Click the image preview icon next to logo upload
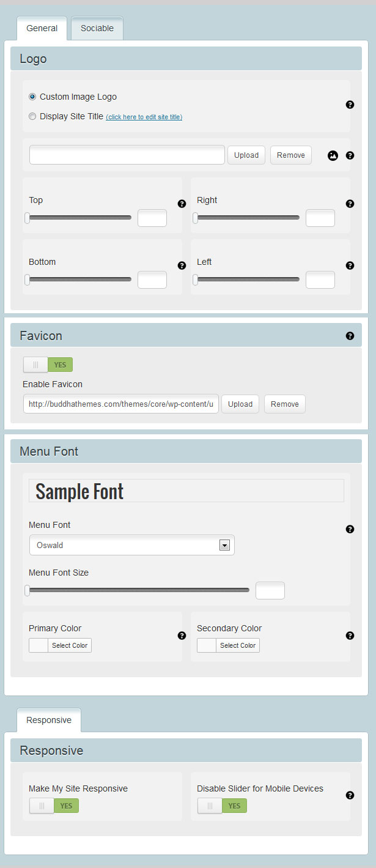This screenshot has width=376, height=868. (333, 155)
